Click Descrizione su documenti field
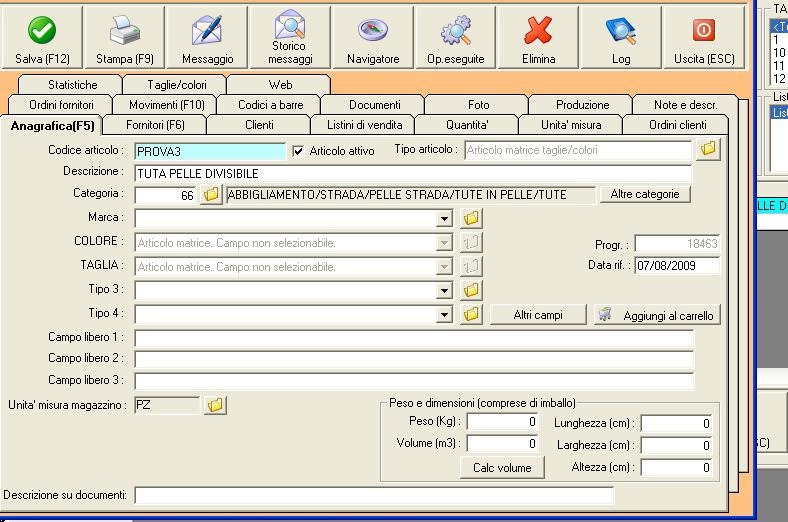 click(374, 495)
